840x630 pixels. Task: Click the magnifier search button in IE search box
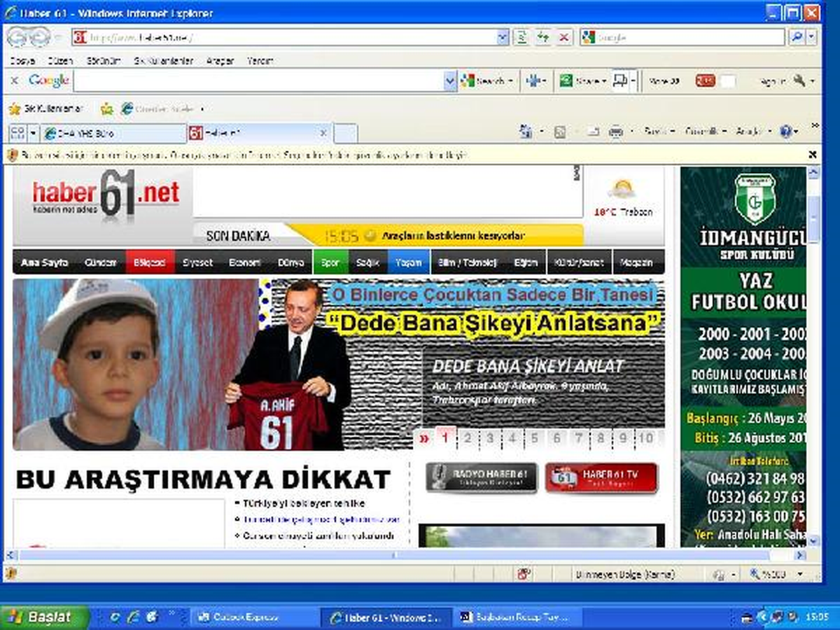tap(797, 37)
